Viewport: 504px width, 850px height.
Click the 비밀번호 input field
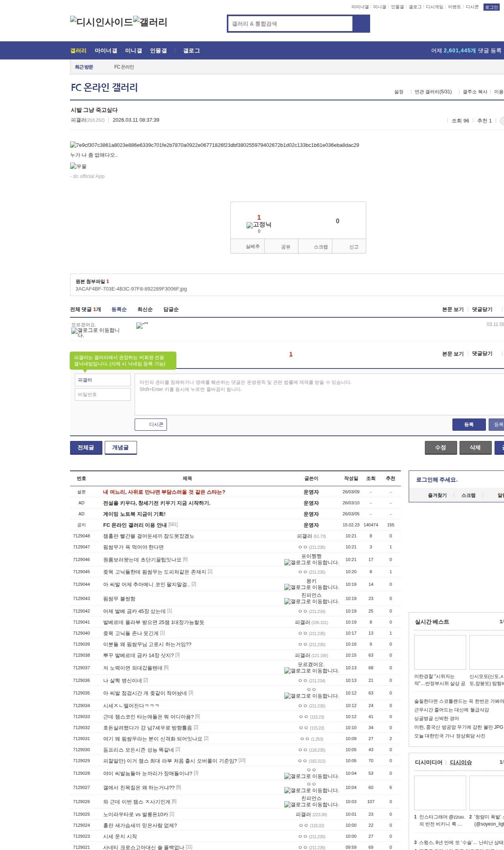tap(102, 394)
